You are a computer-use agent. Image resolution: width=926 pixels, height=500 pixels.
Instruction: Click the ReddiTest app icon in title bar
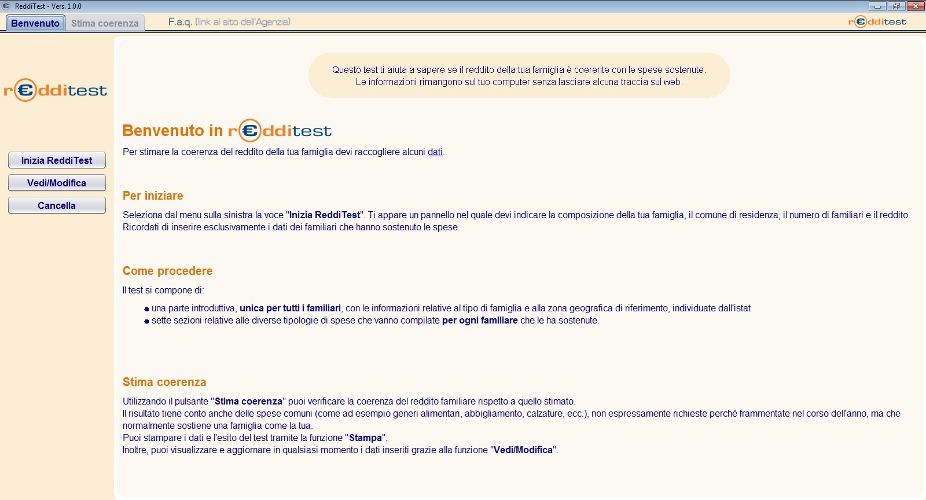pyautogui.click(x=6, y=5)
